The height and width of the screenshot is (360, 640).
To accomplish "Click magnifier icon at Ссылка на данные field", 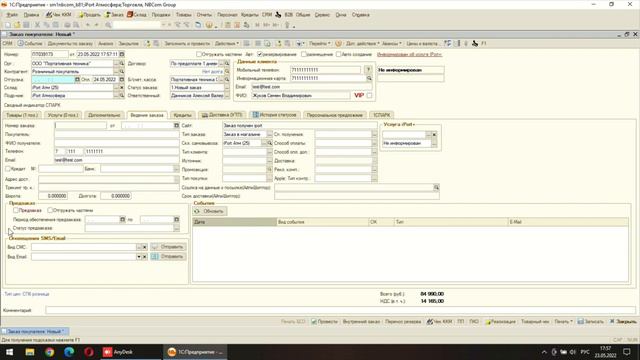I will tap(436, 187).
